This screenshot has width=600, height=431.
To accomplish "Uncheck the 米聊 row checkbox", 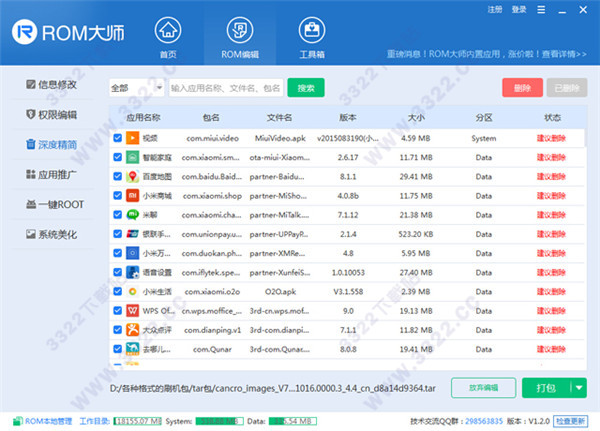I will tap(118, 214).
